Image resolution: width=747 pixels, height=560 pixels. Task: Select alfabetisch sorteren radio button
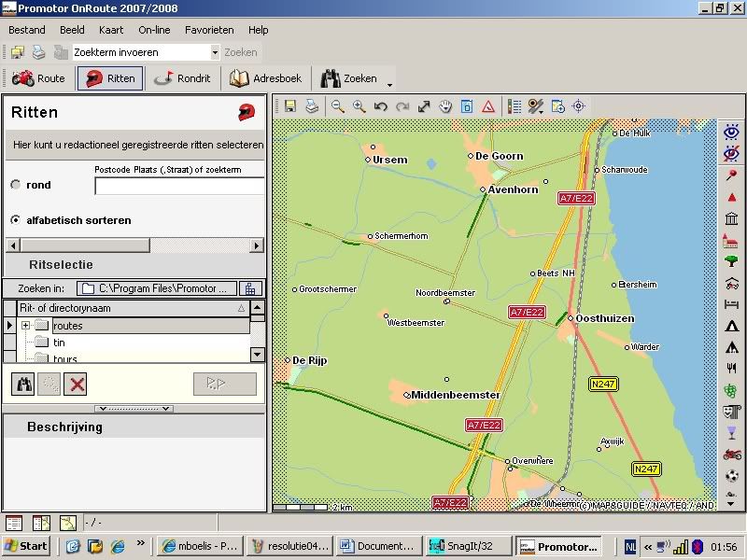(16, 220)
